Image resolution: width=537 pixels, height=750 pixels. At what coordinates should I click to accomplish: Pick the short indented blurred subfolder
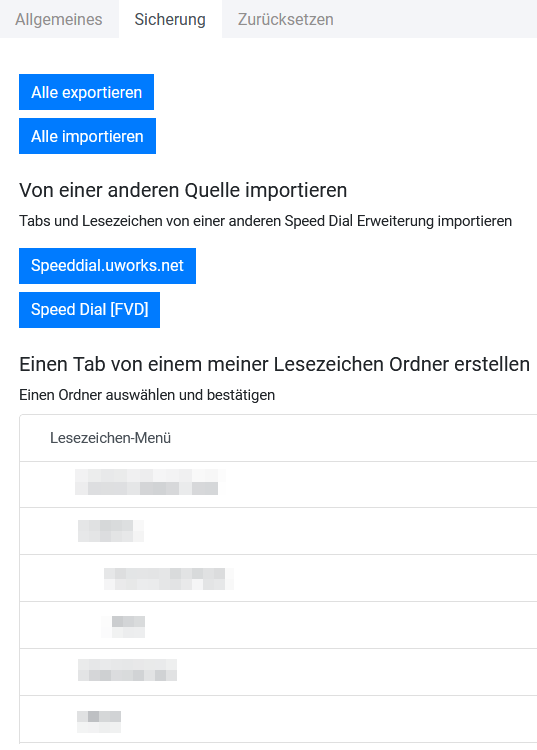point(278,625)
